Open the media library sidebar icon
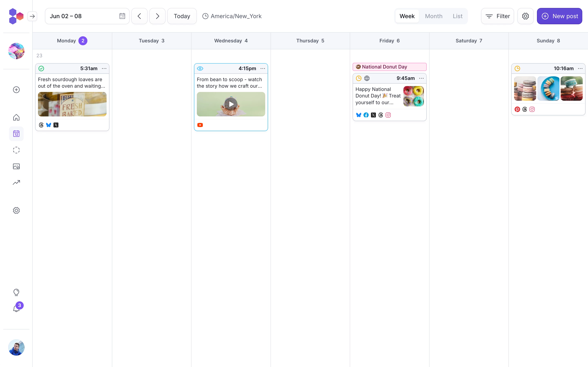 [x=16, y=166]
